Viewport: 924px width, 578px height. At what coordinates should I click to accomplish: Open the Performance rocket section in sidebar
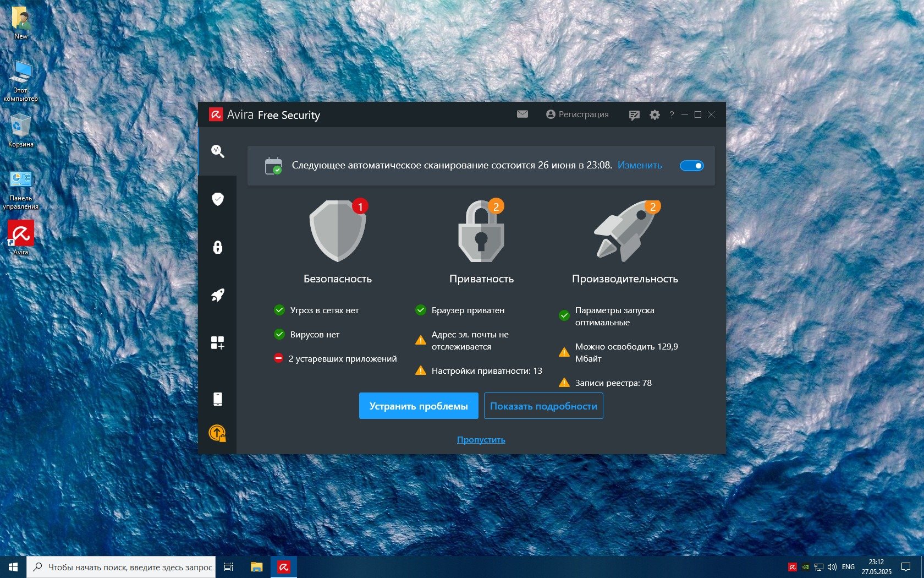[218, 295]
